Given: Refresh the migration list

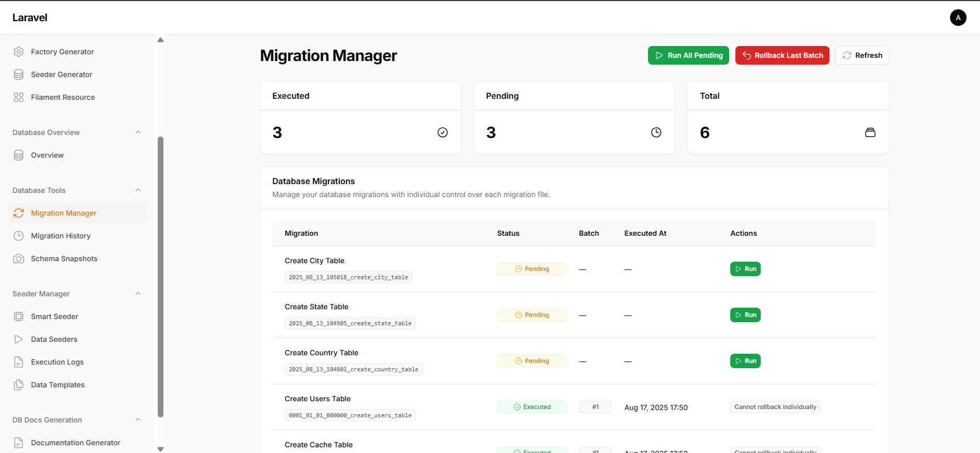Looking at the screenshot, I should [862, 55].
